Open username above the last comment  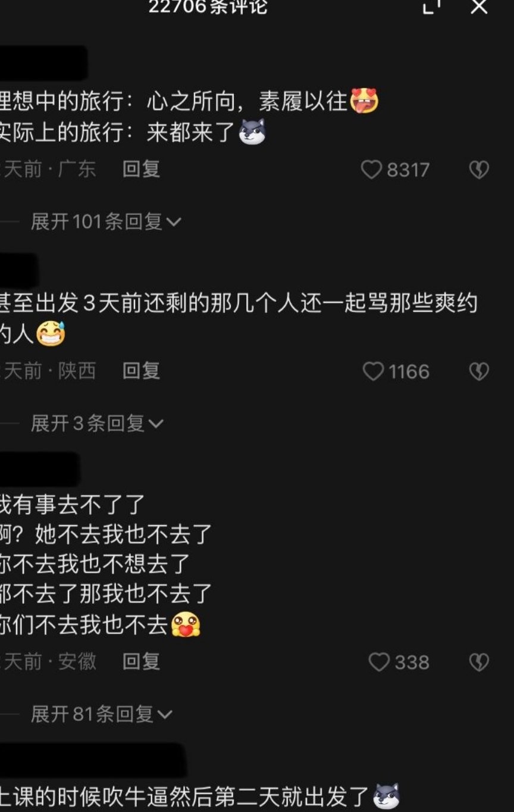[x=93, y=759]
